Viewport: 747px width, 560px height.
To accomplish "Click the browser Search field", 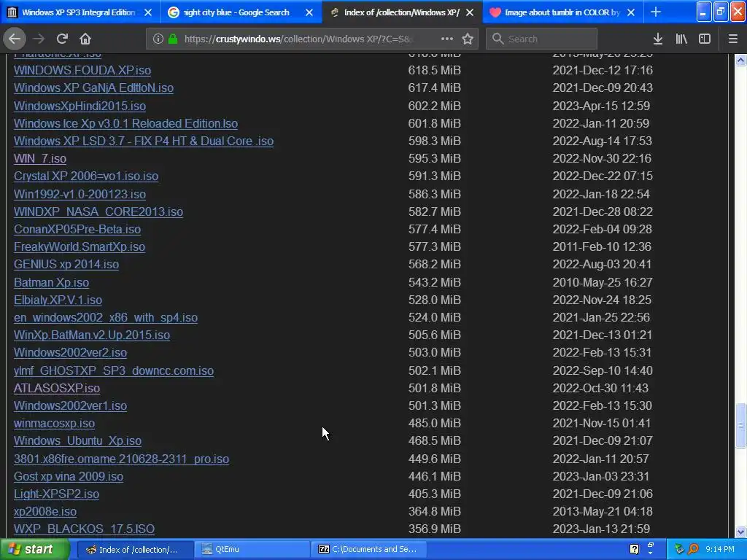I will pos(543,39).
